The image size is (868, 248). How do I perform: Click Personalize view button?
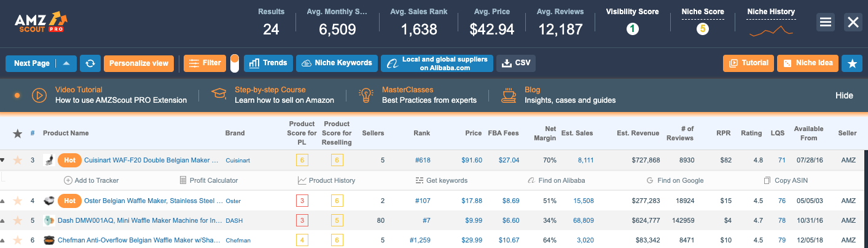pyautogui.click(x=139, y=63)
